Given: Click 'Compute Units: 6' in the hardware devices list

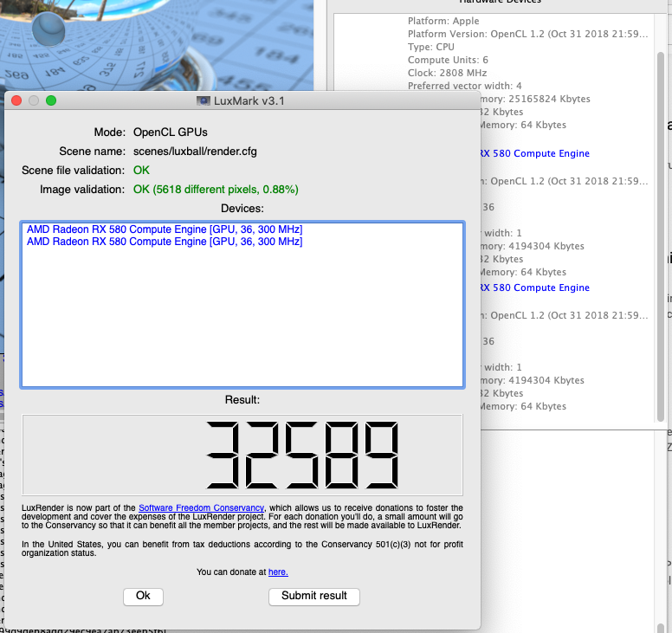Looking at the screenshot, I should (x=448, y=60).
